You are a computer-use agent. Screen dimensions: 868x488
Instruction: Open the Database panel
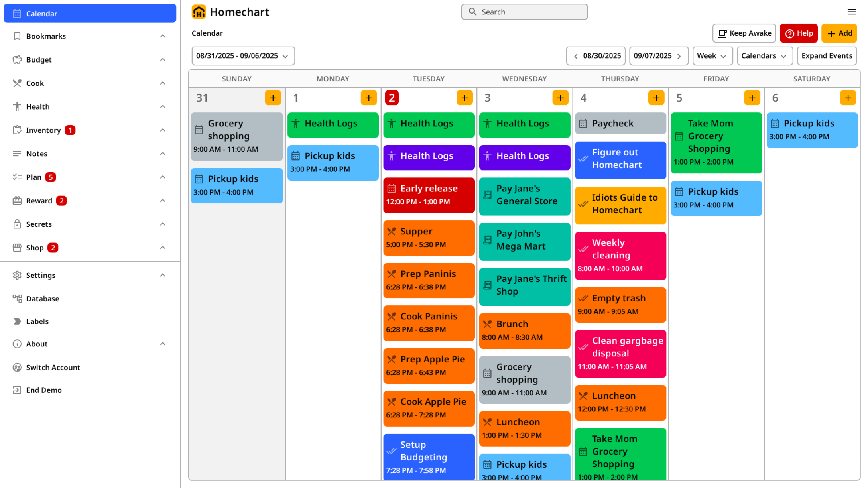42,298
